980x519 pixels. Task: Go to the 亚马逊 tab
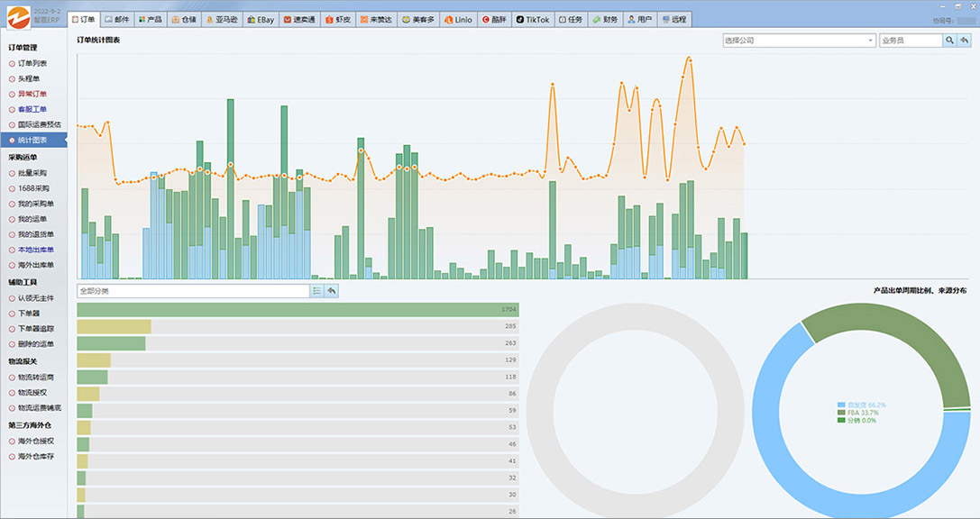coord(222,20)
